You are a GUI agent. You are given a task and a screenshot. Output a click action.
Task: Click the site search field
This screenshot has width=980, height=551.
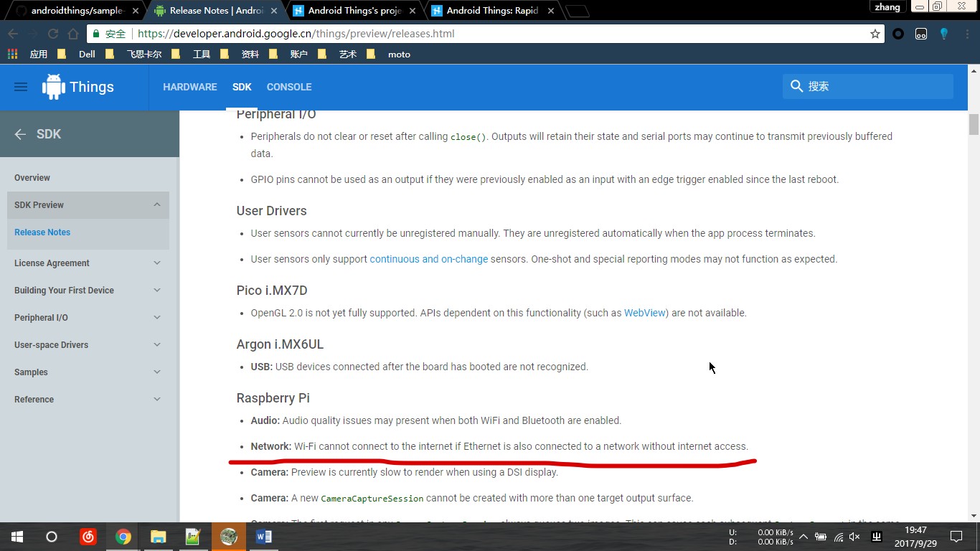875,86
